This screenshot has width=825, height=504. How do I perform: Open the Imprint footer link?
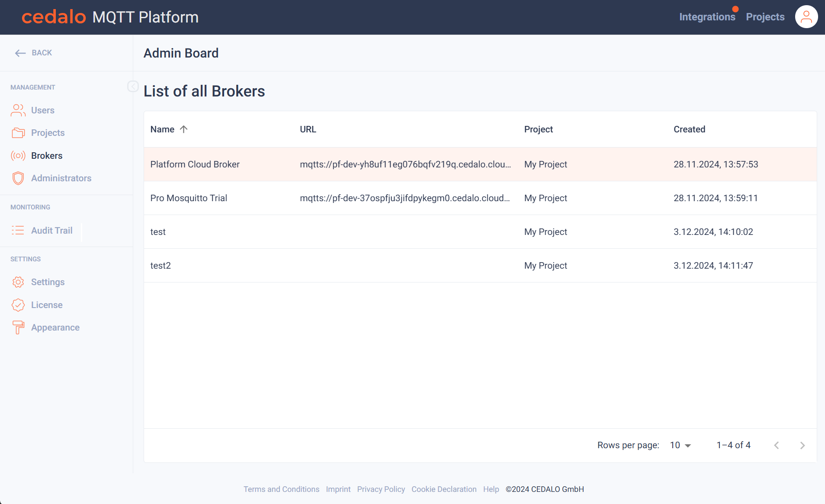coord(338,489)
